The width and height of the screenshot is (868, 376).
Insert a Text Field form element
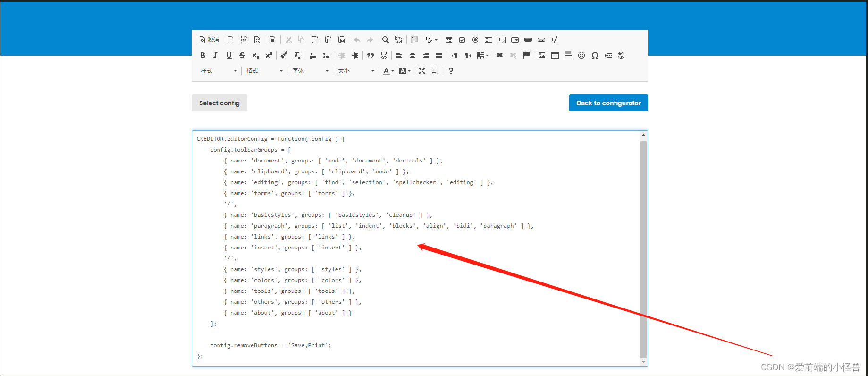489,40
